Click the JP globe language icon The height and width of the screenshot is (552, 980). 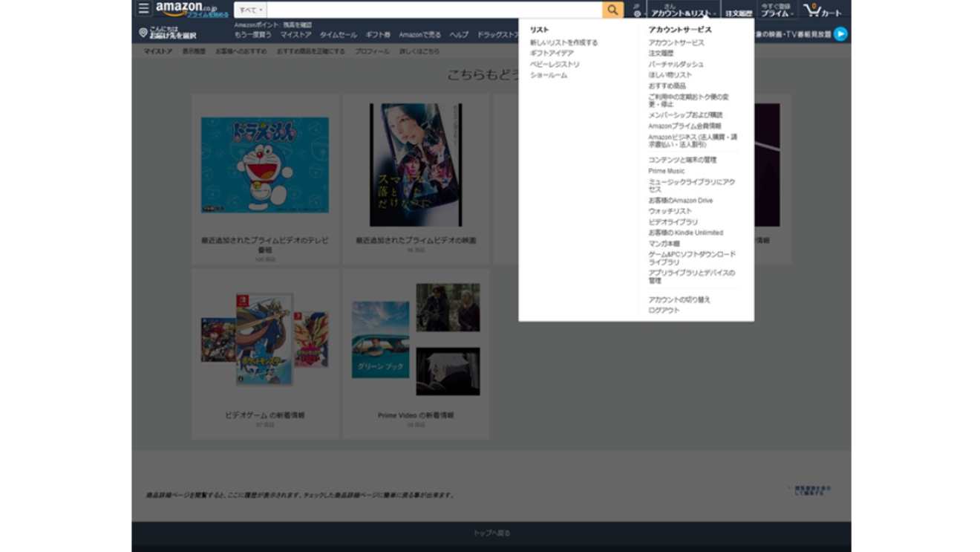point(637,10)
